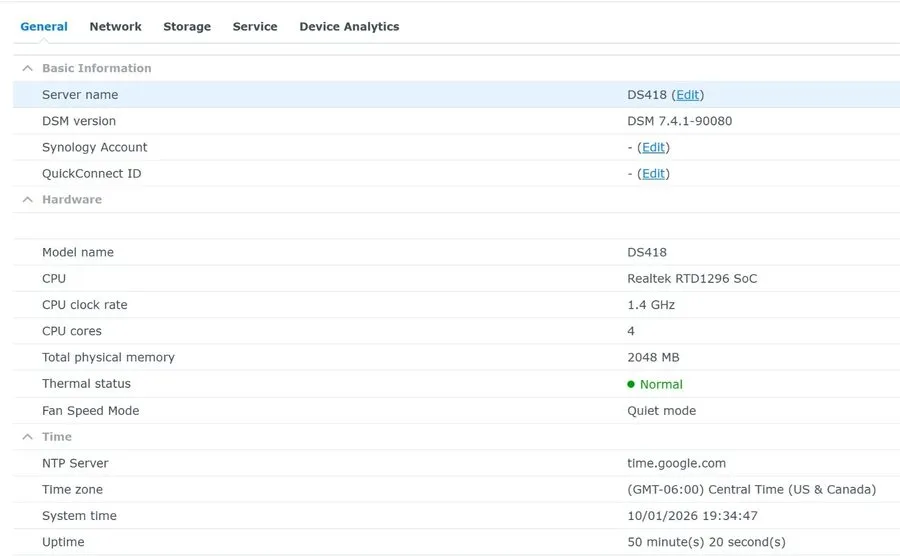900x556 pixels.
Task: Click the CPU cores label
Action: pos(72,332)
